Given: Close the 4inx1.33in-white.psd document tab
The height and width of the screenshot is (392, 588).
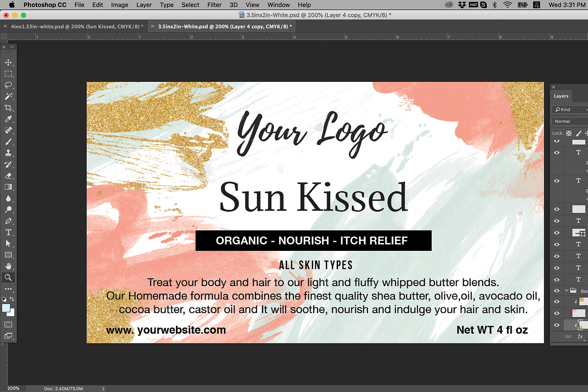Looking at the screenshot, I should click(x=5, y=26).
